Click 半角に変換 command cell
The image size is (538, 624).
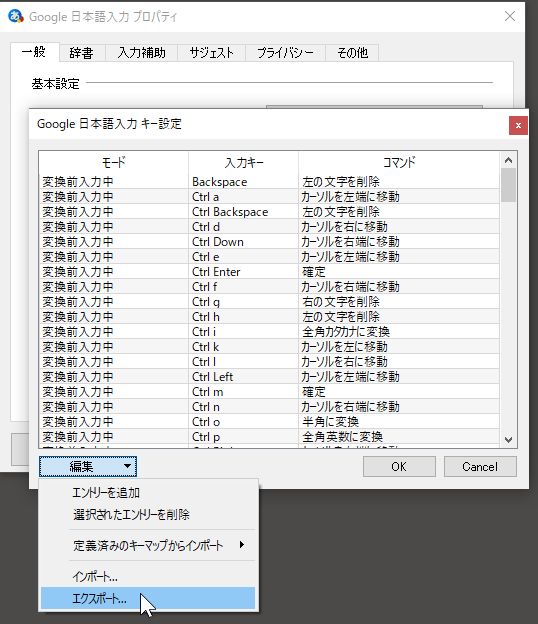pyautogui.click(x=399, y=421)
